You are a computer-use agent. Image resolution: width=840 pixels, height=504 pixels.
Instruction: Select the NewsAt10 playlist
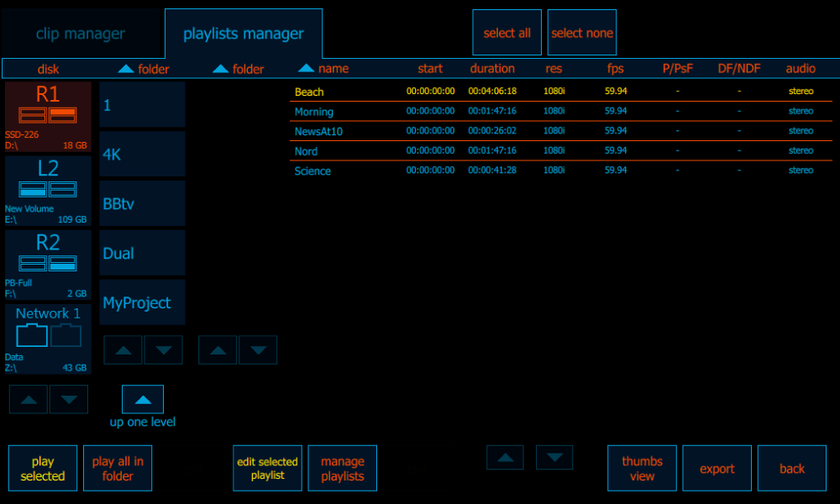561,131
